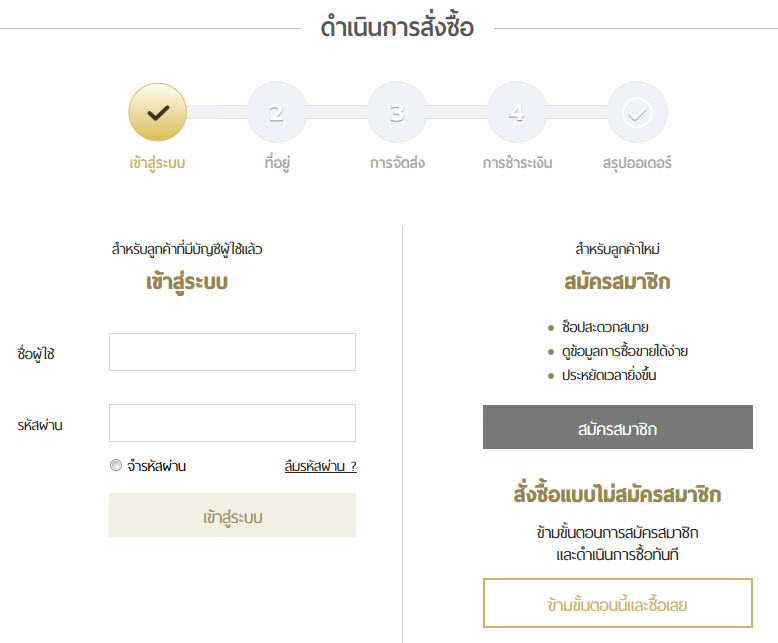Click the ดำเนินการสั่งซื้อ page title
This screenshot has height=643, width=778.
point(397,26)
